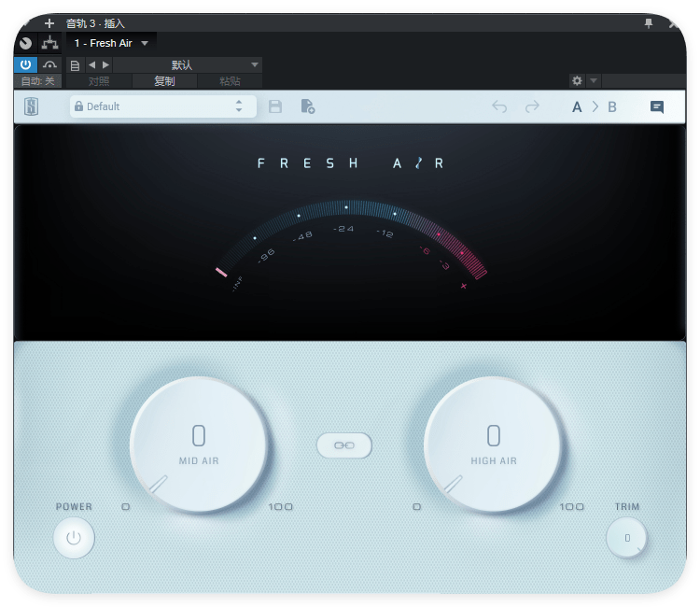Click the 粘贴 paste button

pos(230,81)
